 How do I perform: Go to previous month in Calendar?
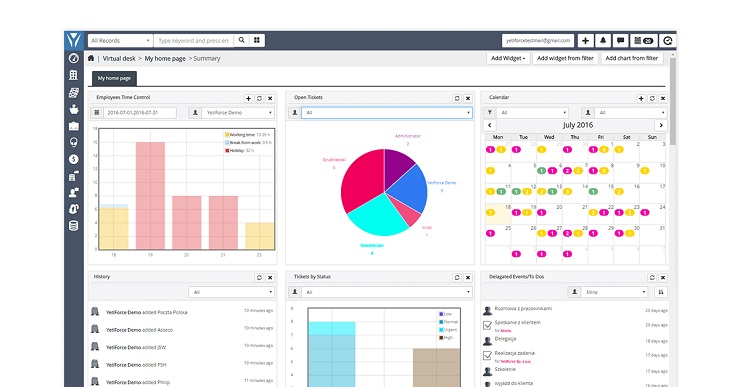click(x=490, y=125)
